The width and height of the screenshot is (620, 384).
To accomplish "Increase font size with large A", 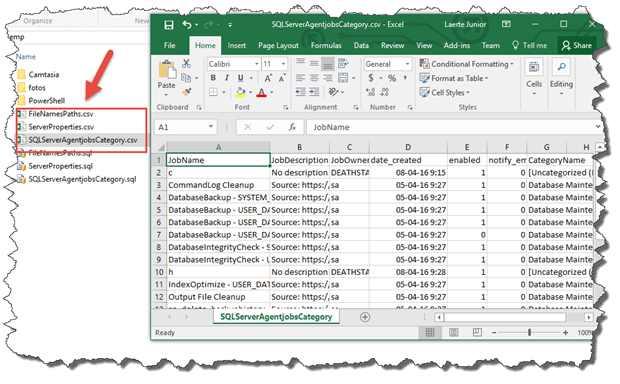I will click(x=268, y=78).
